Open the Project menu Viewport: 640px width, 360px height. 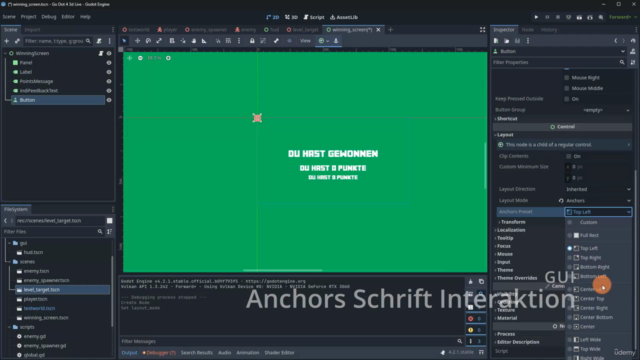28,17
